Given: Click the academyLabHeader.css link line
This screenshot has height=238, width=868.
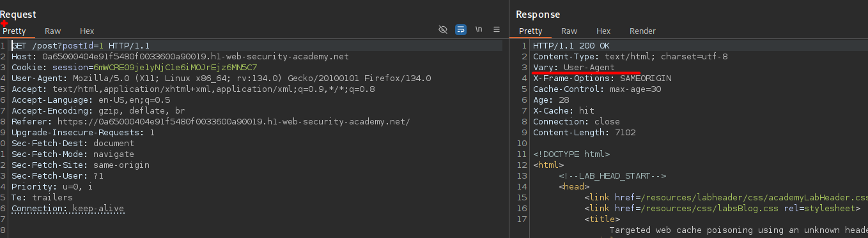Looking at the screenshot, I should coord(726,198).
